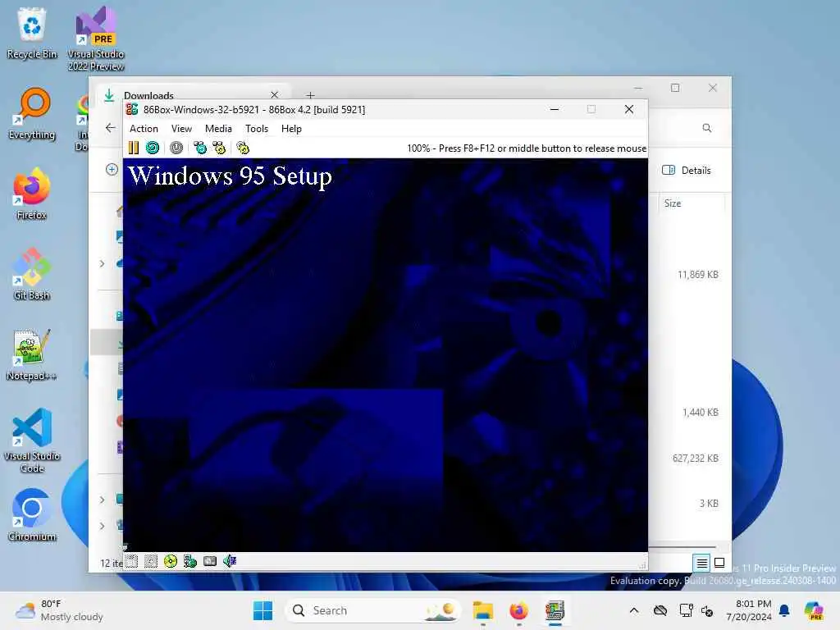The image size is (840, 630).
Task: Show hidden system tray icons
Action: pos(634,610)
